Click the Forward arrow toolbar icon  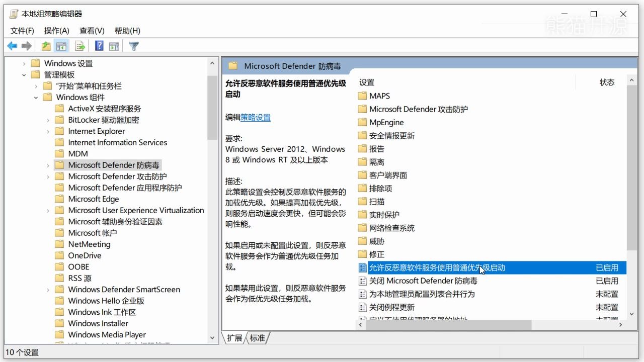pyautogui.click(x=27, y=46)
